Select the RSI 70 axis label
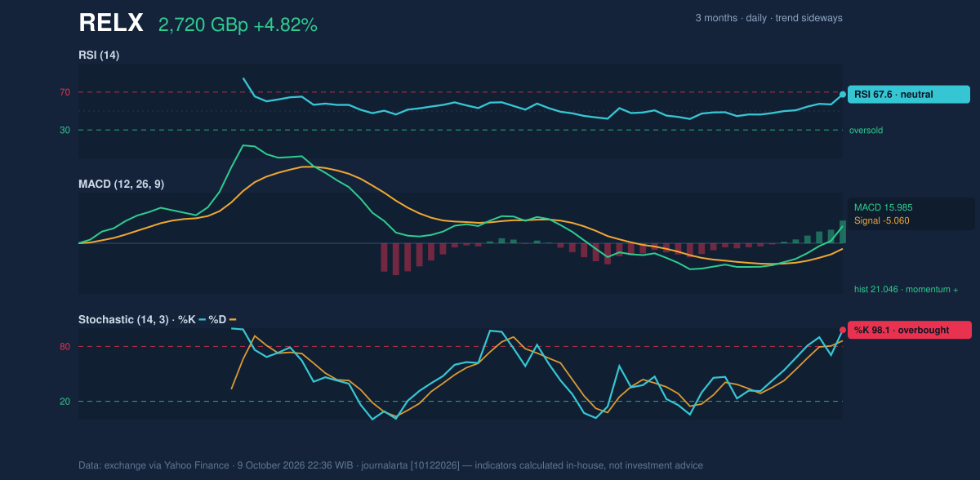The height and width of the screenshot is (480, 980). [x=65, y=93]
